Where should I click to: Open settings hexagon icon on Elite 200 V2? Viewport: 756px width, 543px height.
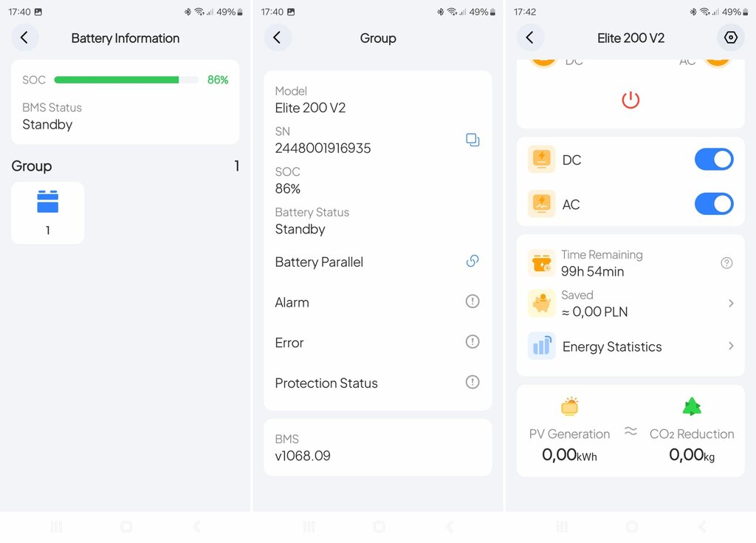[x=731, y=38]
